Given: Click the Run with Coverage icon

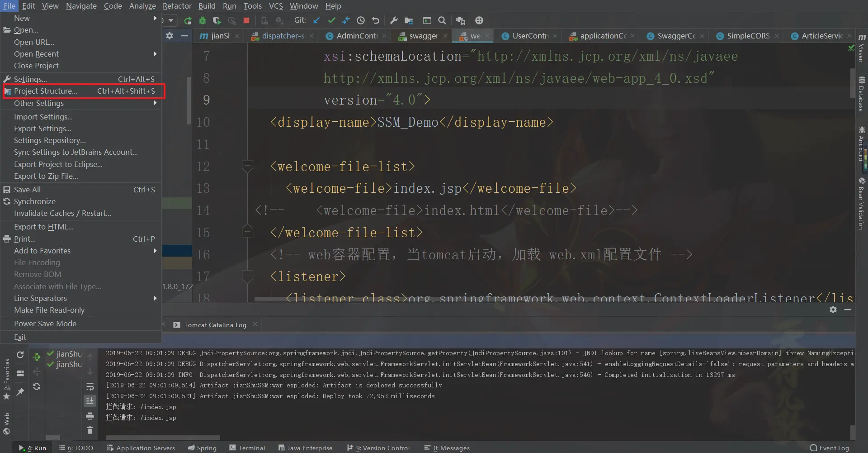Looking at the screenshot, I should point(217,20).
